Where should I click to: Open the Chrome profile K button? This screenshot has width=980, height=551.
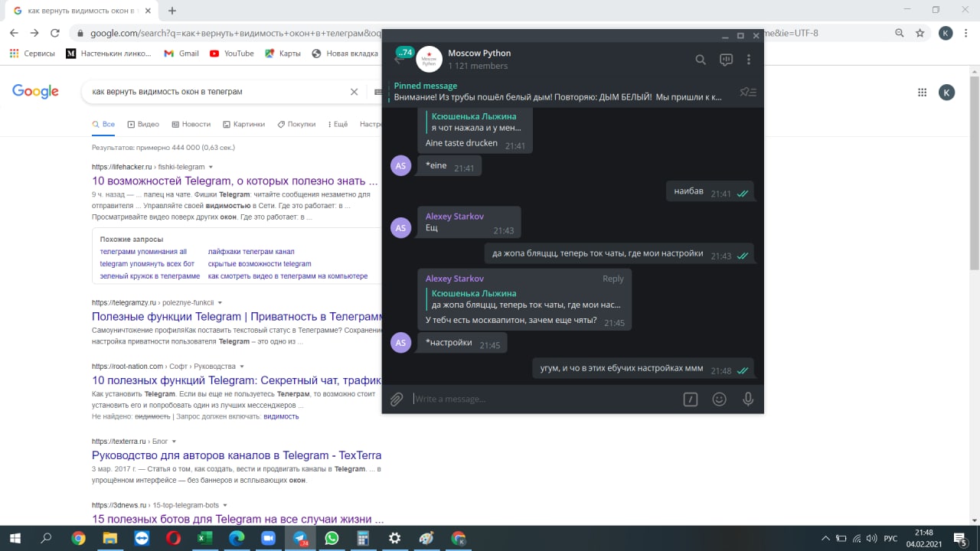(x=946, y=33)
